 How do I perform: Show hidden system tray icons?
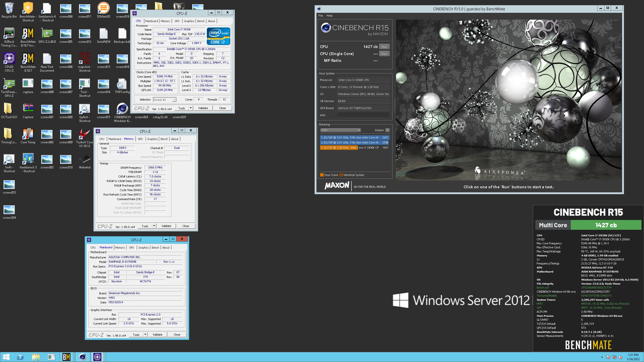click(x=602, y=357)
